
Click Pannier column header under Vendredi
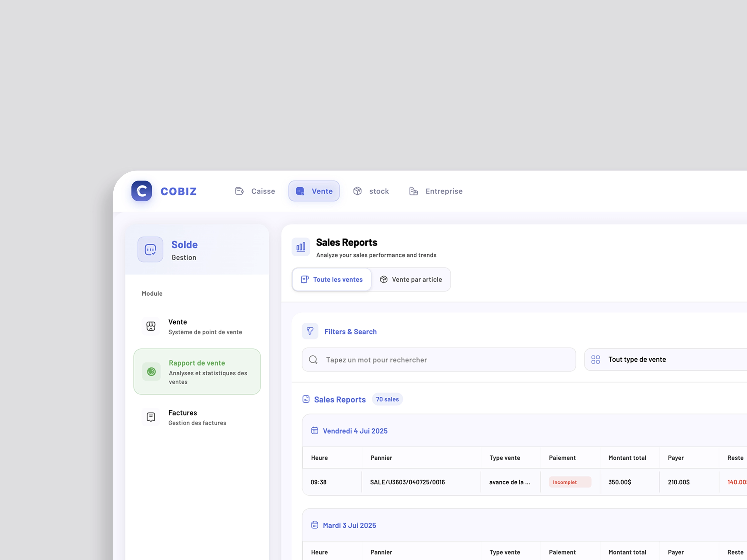click(x=381, y=458)
